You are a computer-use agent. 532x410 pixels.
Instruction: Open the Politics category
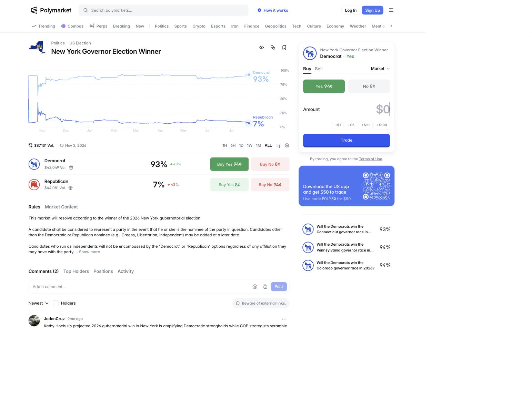162,26
